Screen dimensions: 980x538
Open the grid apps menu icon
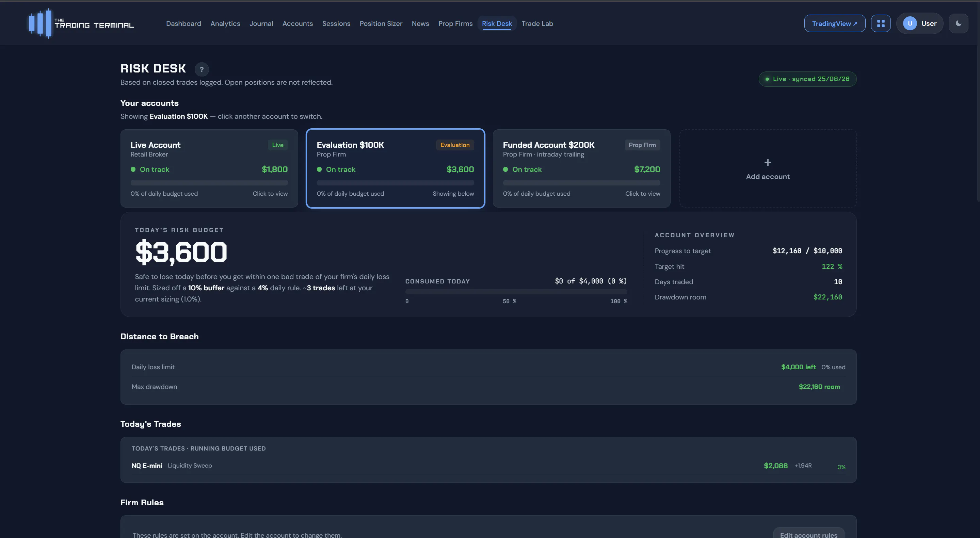(x=880, y=23)
